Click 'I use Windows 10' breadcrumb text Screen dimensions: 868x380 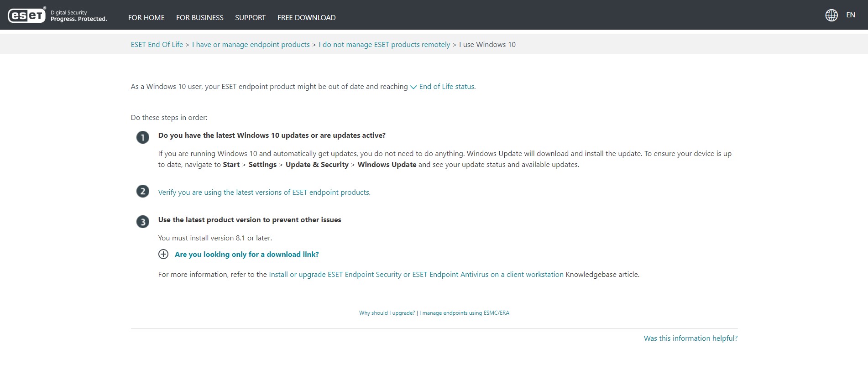487,44
